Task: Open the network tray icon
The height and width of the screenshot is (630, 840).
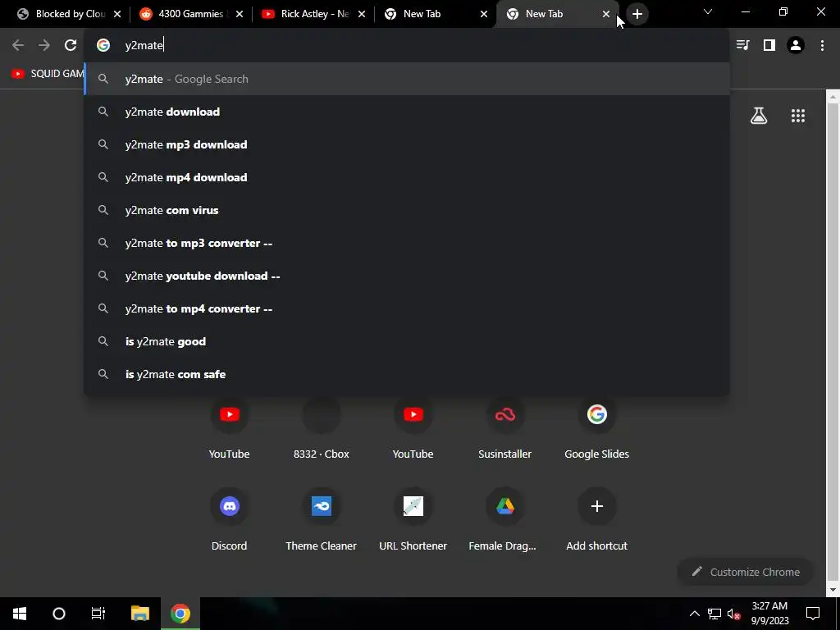Action: 714,614
